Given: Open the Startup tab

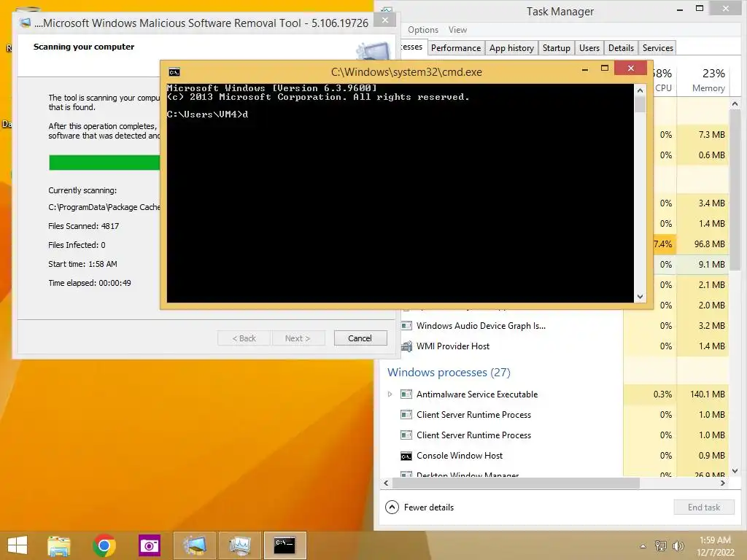Looking at the screenshot, I should (x=557, y=47).
